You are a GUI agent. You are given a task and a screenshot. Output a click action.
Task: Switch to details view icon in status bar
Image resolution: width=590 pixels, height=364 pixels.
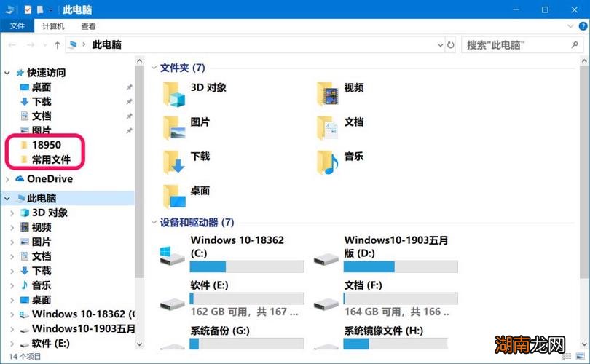pyautogui.click(x=567, y=356)
